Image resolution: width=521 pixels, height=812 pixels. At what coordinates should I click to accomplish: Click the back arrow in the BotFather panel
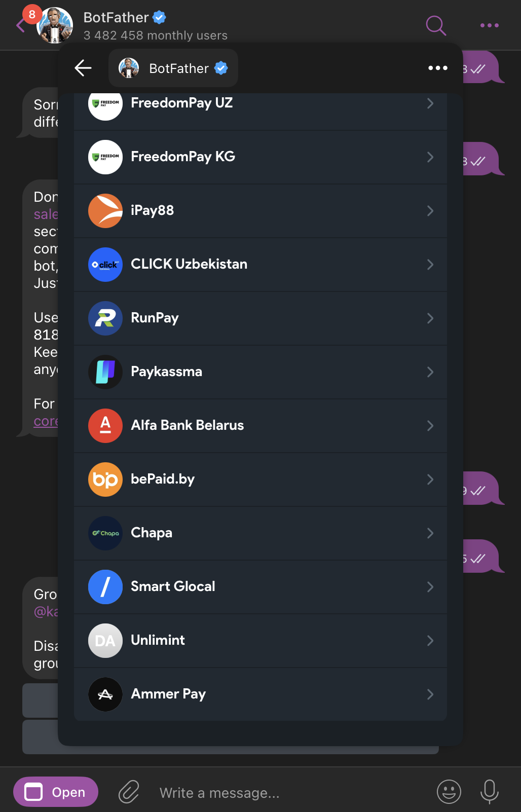pos(83,68)
